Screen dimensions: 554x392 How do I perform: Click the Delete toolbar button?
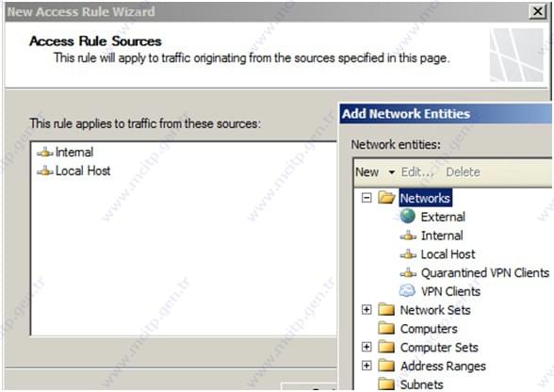[463, 172]
